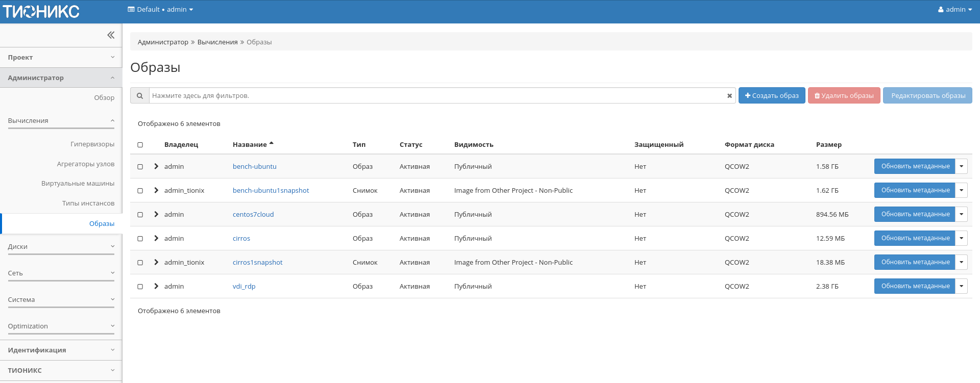Open Гипервизоры in sidebar

click(x=92, y=144)
